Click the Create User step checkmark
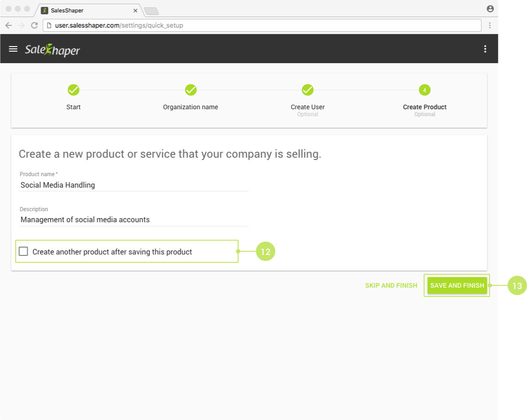527x420 pixels. click(x=307, y=90)
